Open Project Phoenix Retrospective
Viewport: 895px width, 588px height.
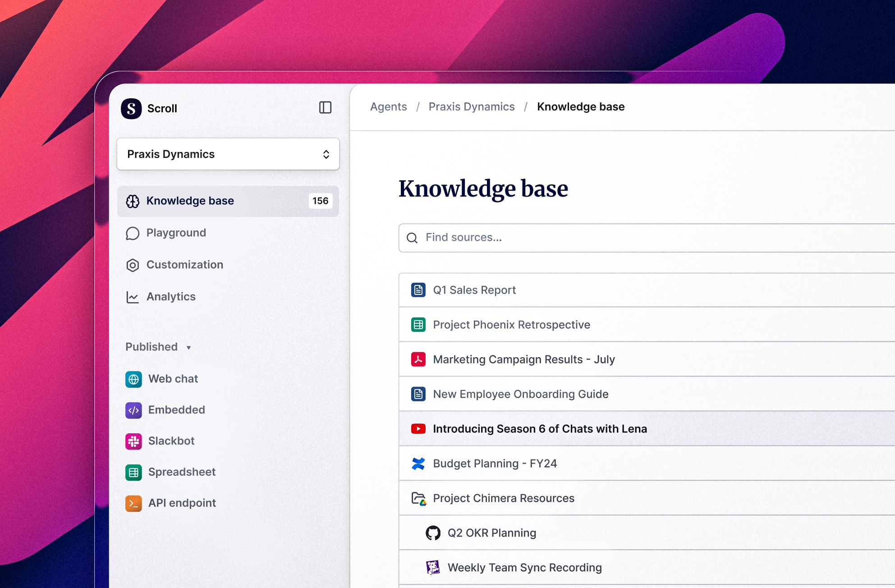tap(647, 325)
